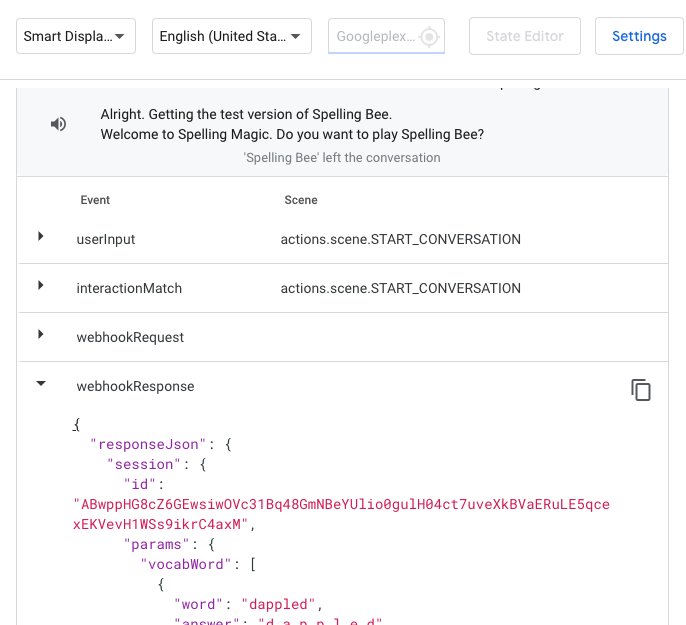Select the webhookResponse row label

pos(135,386)
